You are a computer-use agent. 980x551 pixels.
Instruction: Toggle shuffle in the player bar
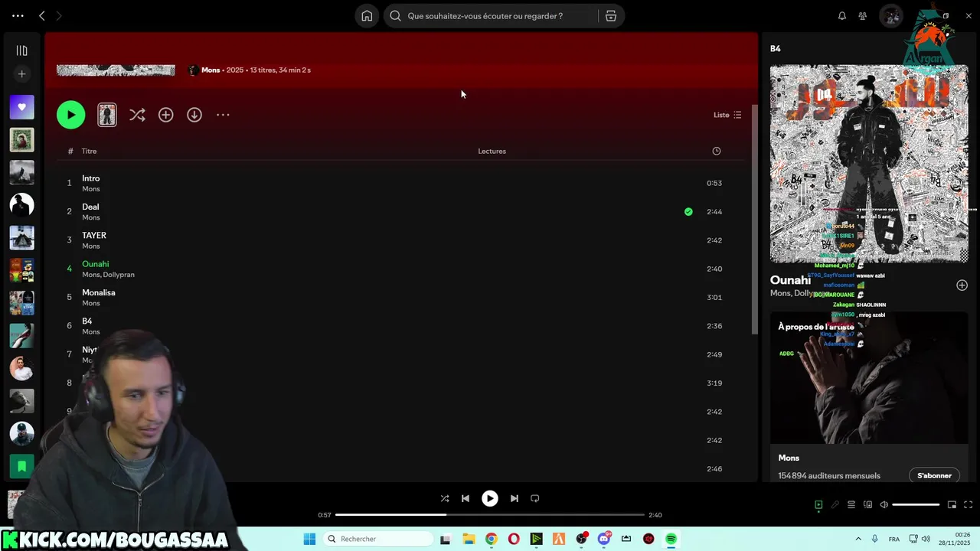tap(445, 498)
